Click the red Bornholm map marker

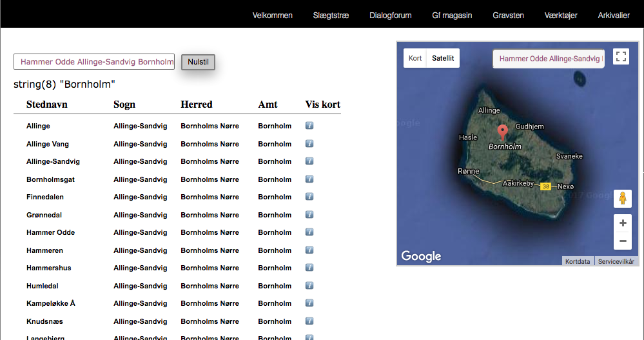coord(503,132)
